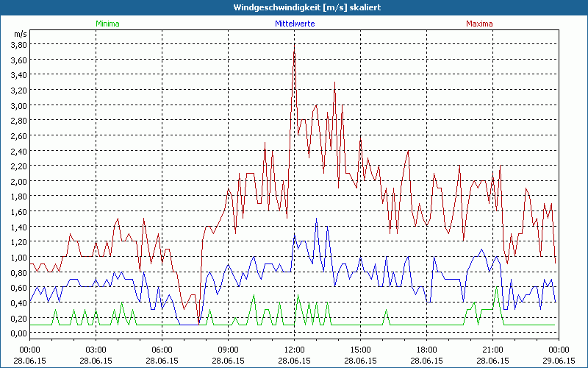Click the 15:00 time axis label
588x368 pixels.
click(x=360, y=350)
